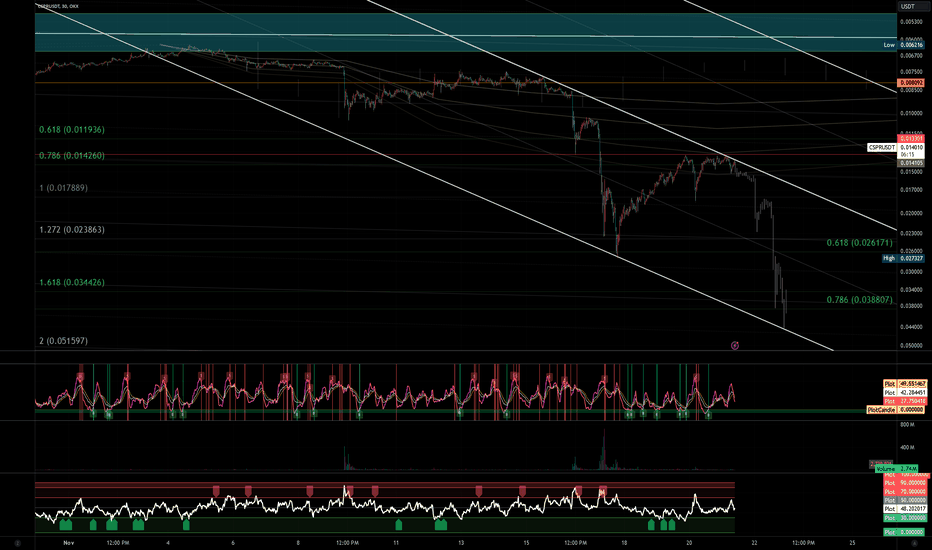Click the 18 date label on time axis

(x=624, y=543)
